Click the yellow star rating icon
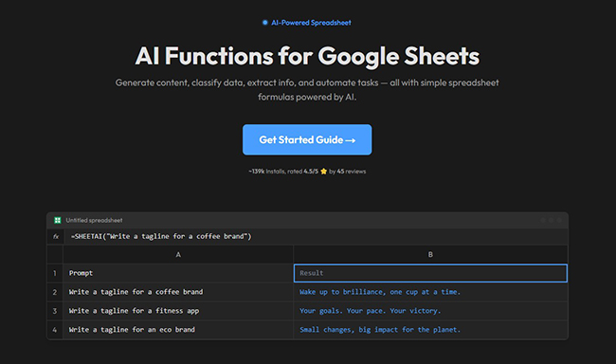This screenshot has width=616, height=364. click(324, 171)
